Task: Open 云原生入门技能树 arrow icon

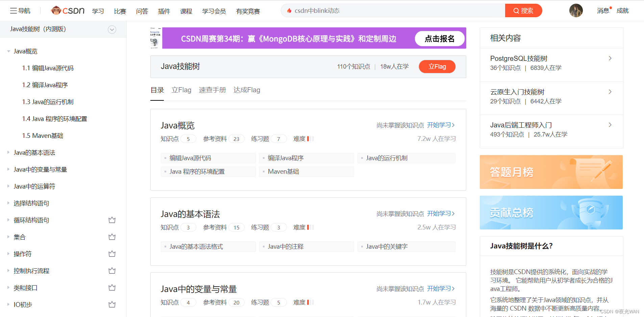Action: [610, 92]
